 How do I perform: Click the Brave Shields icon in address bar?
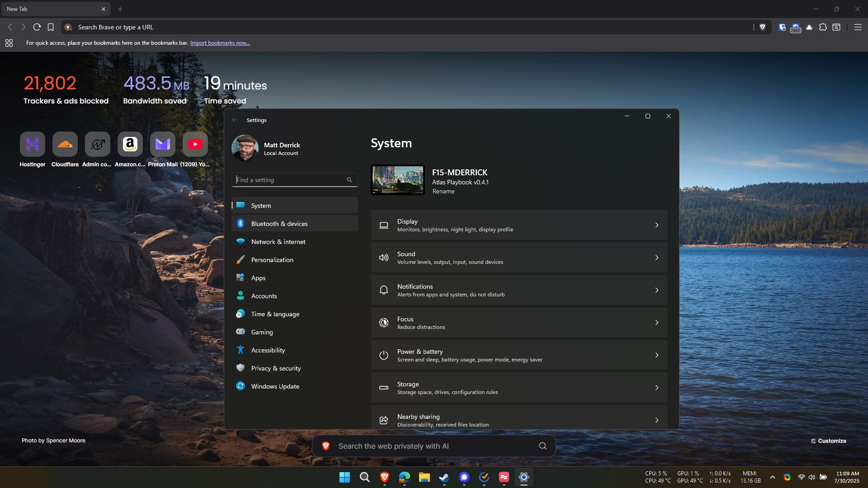(x=763, y=27)
